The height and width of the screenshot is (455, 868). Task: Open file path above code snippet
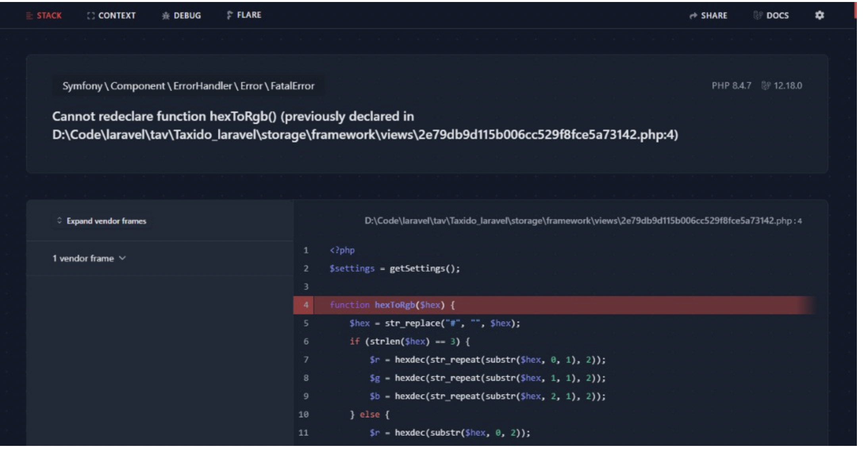(583, 221)
